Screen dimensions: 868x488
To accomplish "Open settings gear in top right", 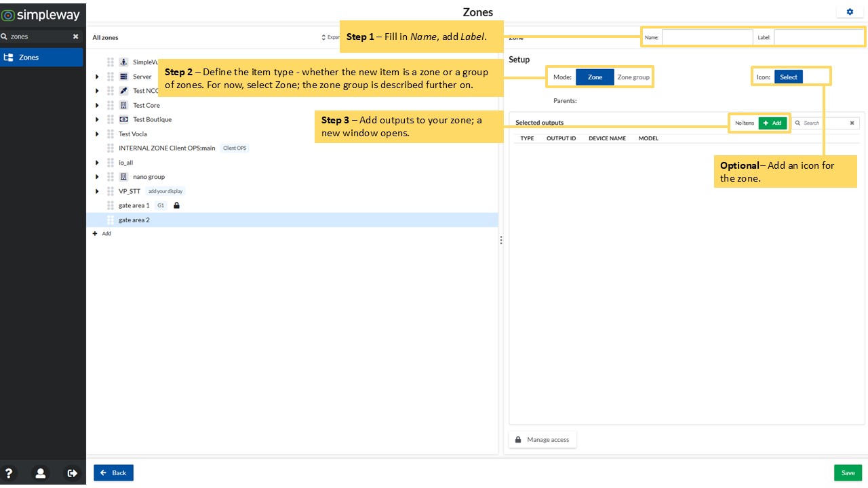I will 850,12.
